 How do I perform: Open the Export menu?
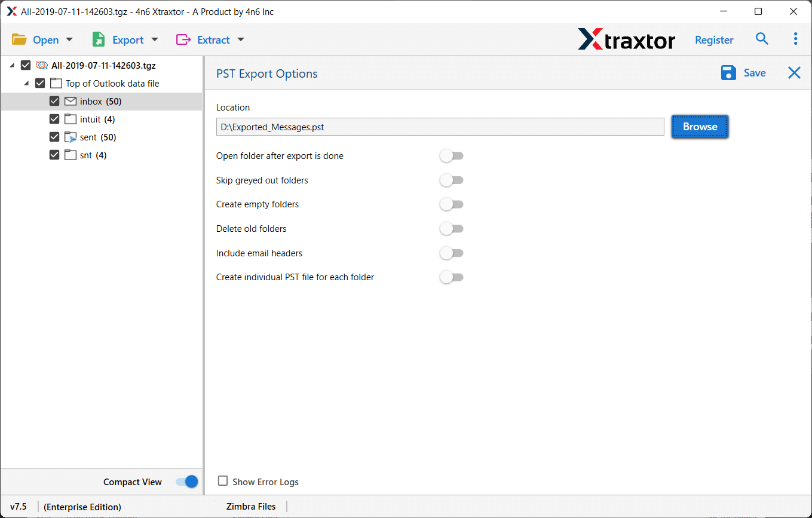pyautogui.click(x=128, y=40)
